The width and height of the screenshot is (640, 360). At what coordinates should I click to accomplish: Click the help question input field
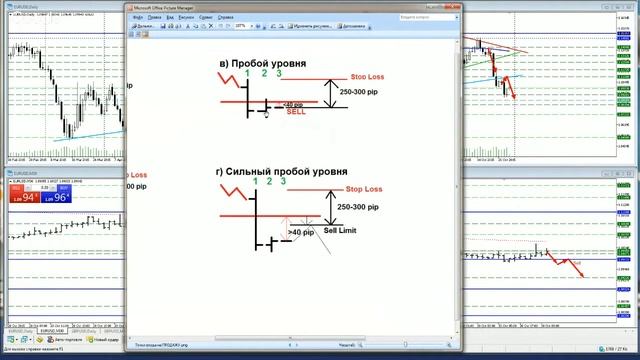[x=427, y=18]
